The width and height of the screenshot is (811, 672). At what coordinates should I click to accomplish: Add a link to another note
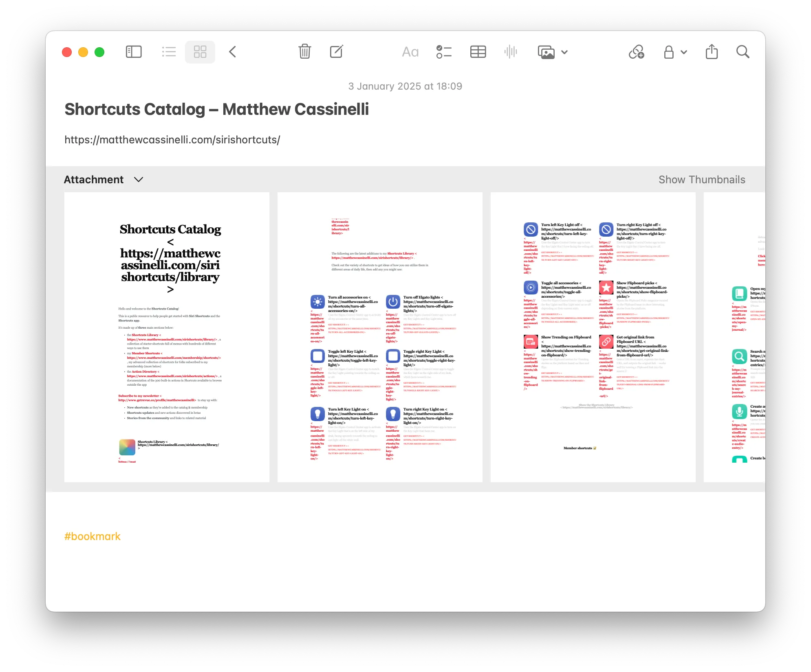coord(636,52)
